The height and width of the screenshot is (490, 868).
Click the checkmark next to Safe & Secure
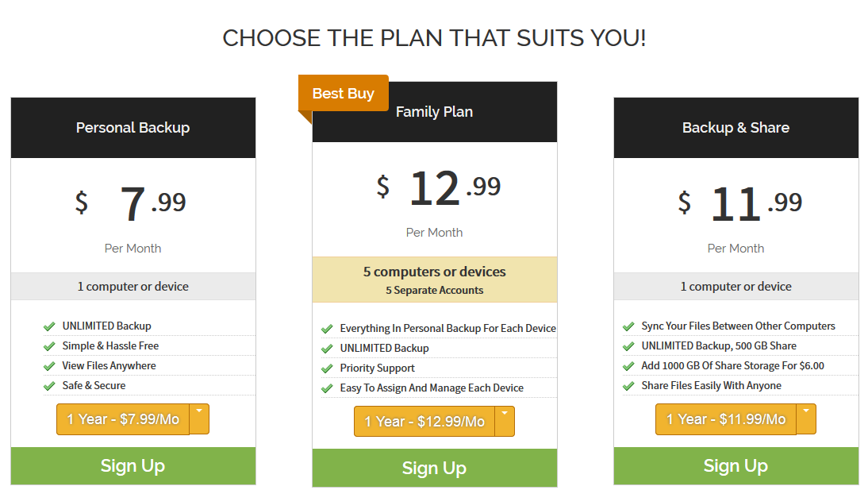(x=49, y=386)
